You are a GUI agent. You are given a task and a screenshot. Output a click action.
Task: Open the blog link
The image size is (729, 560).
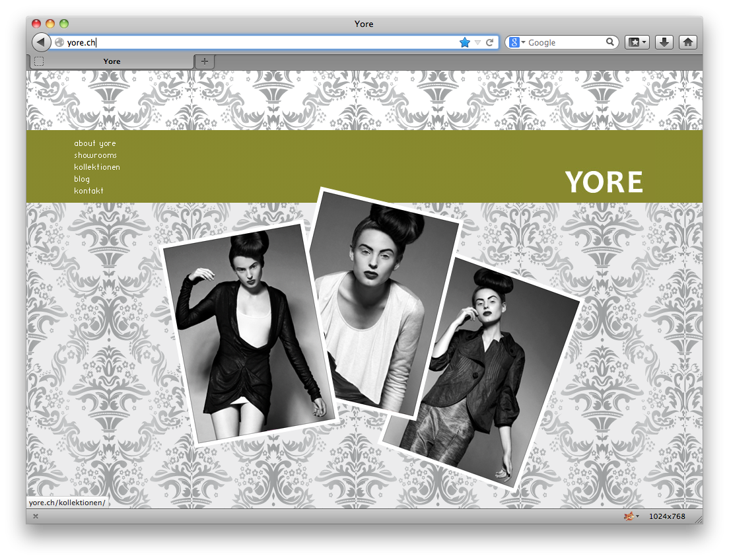(82, 179)
